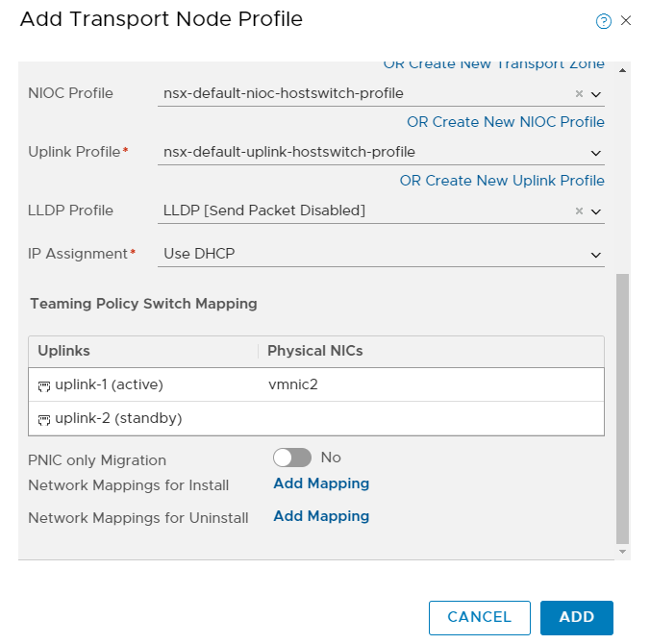Click the dialog vertical scrollbar thumb

622,409
